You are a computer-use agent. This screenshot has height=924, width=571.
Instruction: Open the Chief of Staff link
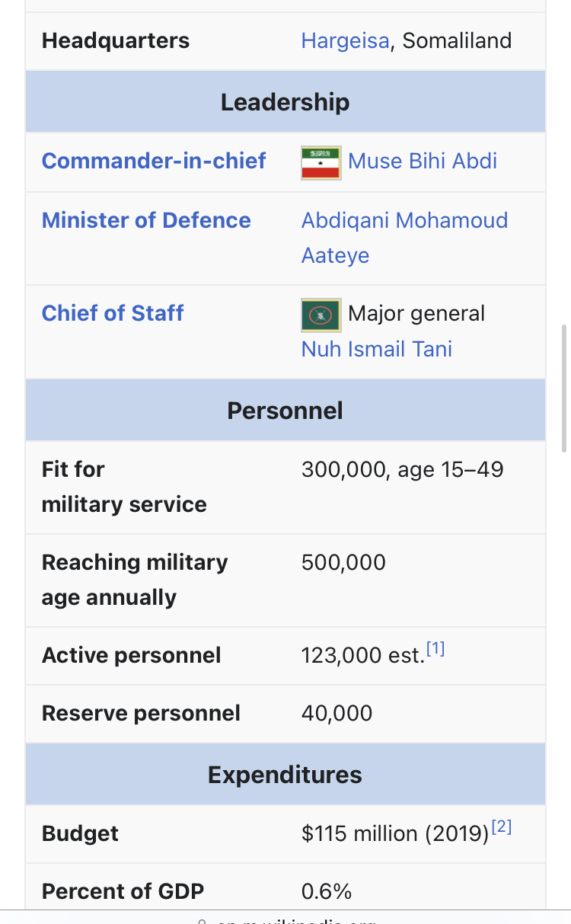click(113, 313)
